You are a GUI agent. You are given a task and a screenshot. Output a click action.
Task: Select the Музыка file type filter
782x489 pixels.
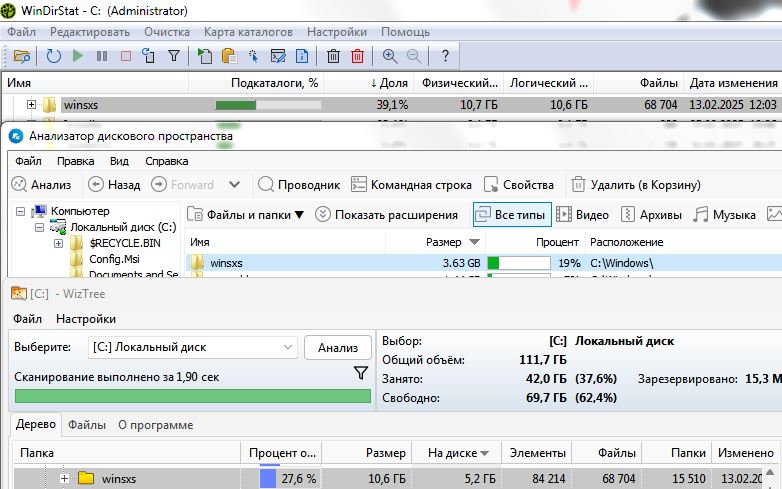(725, 215)
